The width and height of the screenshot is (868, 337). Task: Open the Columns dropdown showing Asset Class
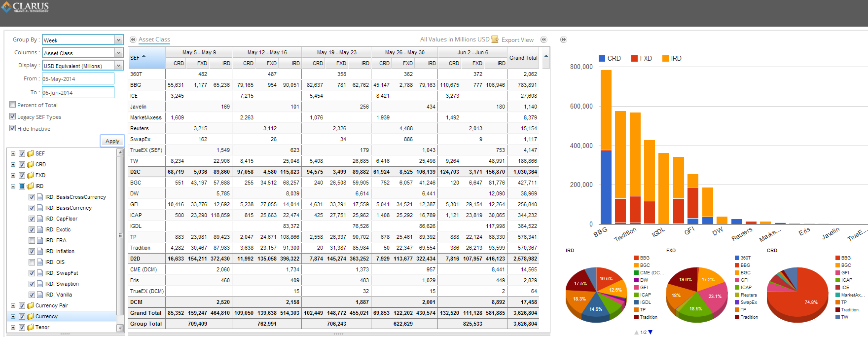118,53
